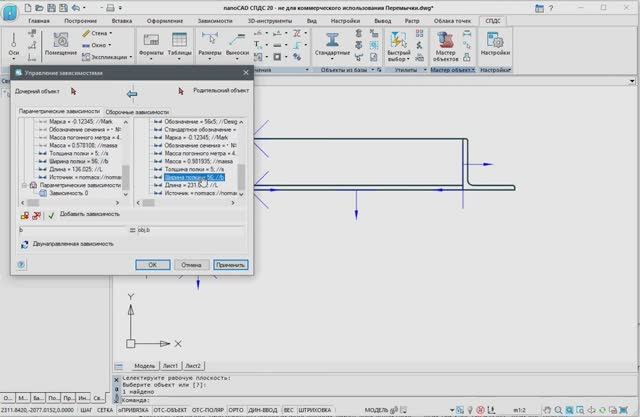Screen dimensions: 640x417
Task: Open the Помещение room tool
Action: click(x=60, y=44)
